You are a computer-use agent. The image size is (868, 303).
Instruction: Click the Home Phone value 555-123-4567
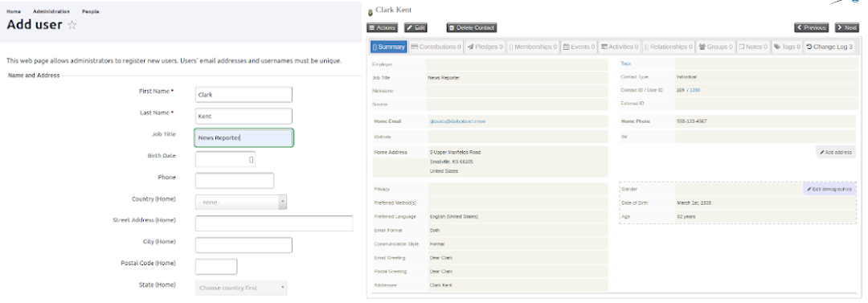(x=691, y=121)
